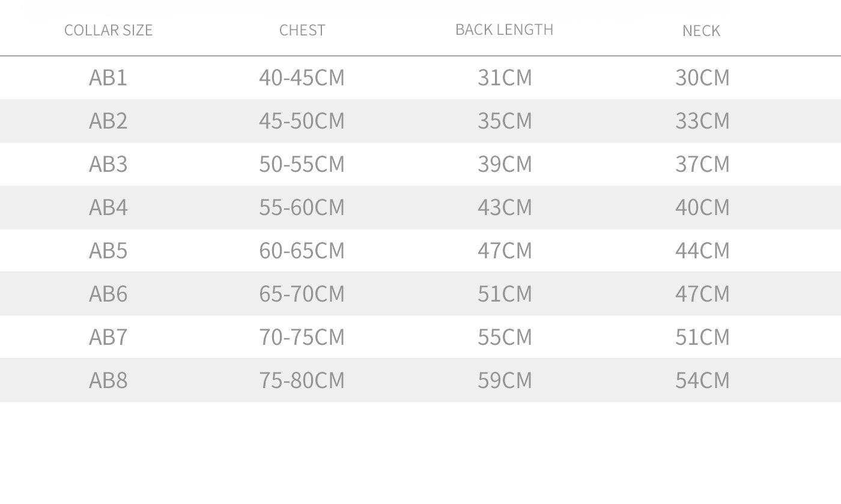The height and width of the screenshot is (504, 841).
Task: Click the COLLAR SIZE column header
Action: pyautogui.click(x=108, y=30)
